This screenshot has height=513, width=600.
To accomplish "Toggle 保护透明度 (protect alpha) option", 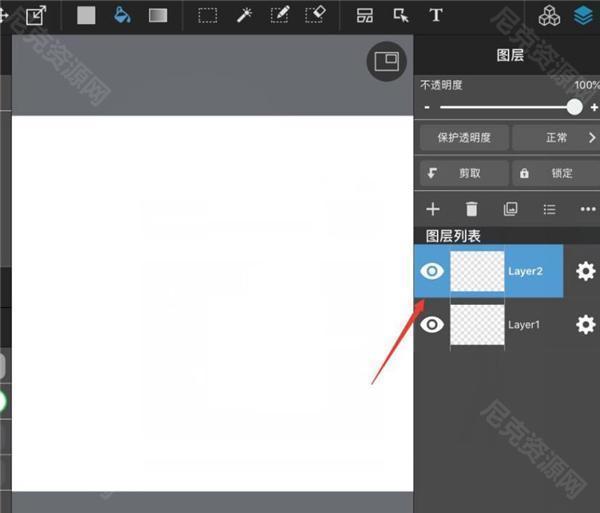I will [x=463, y=138].
